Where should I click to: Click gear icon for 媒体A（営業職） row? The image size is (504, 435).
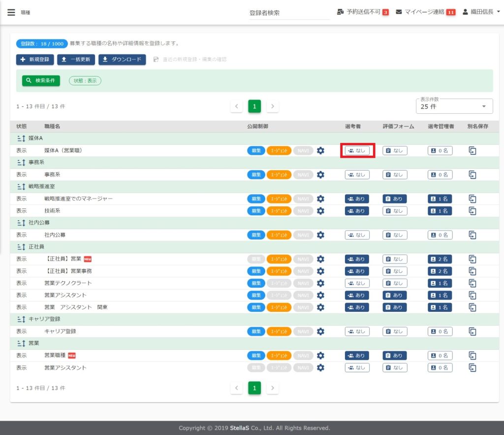(320, 151)
